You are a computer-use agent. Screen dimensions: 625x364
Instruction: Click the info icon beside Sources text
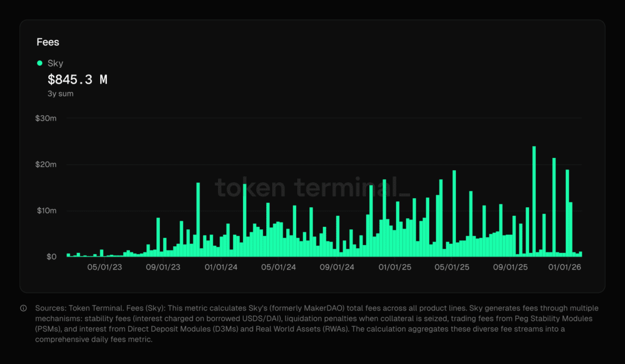point(23,308)
